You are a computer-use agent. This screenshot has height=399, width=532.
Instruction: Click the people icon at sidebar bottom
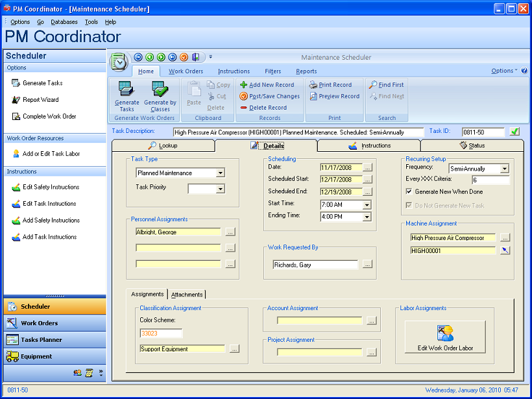77,373
